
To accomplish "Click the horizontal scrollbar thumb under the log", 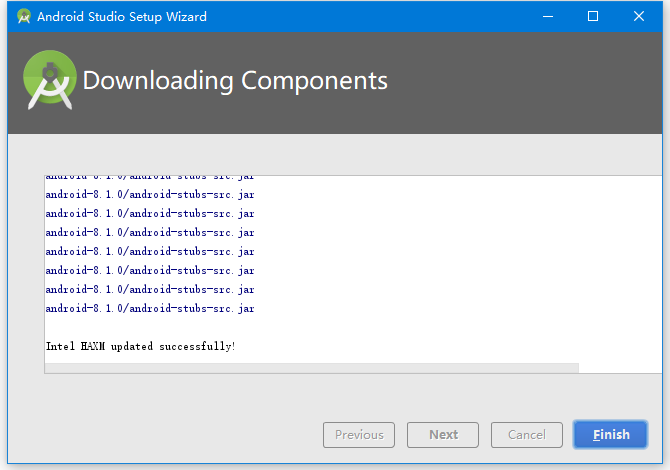I will (x=311, y=368).
